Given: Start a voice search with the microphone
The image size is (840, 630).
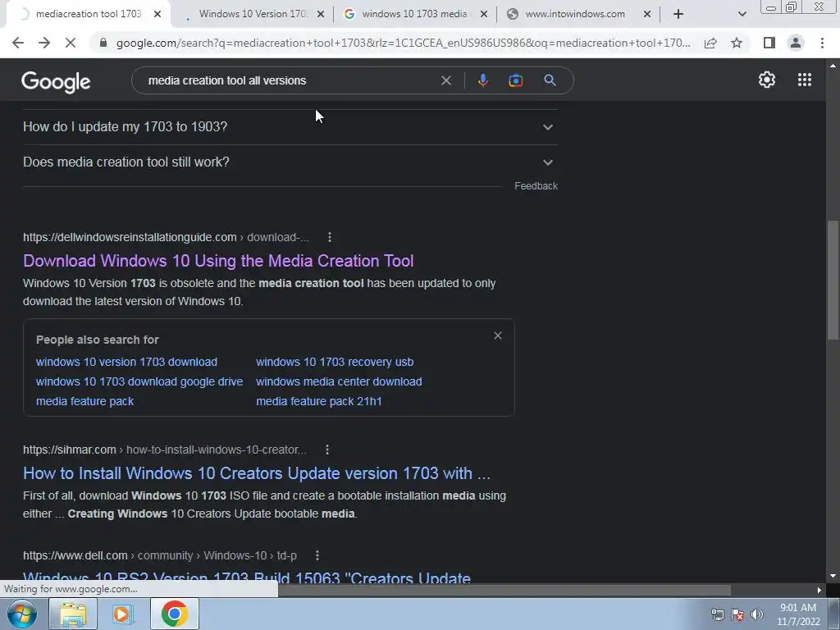Looking at the screenshot, I should 482,80.
